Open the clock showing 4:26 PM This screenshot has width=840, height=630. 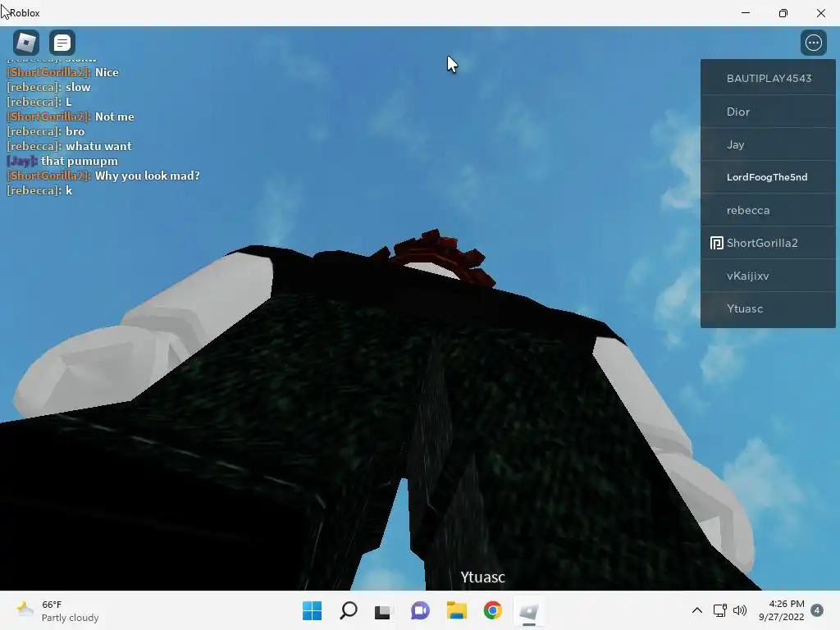click(782, 610)
